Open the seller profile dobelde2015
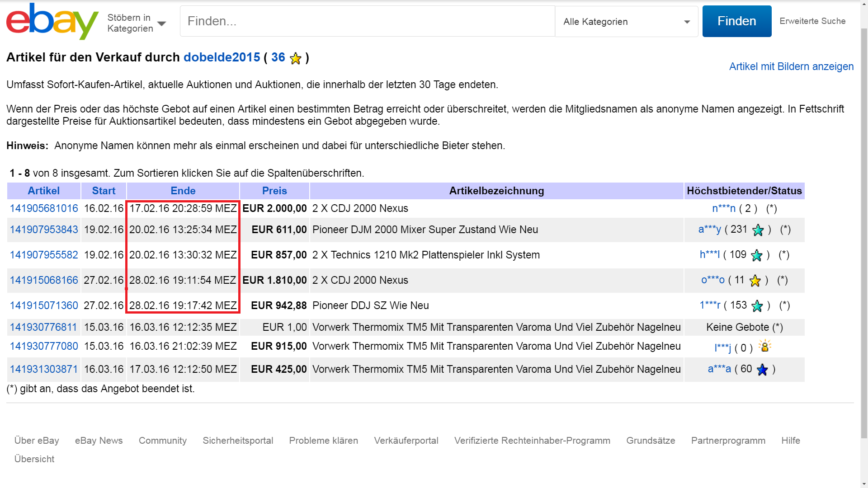Screen dimensions: 868x488 (222, 57)
